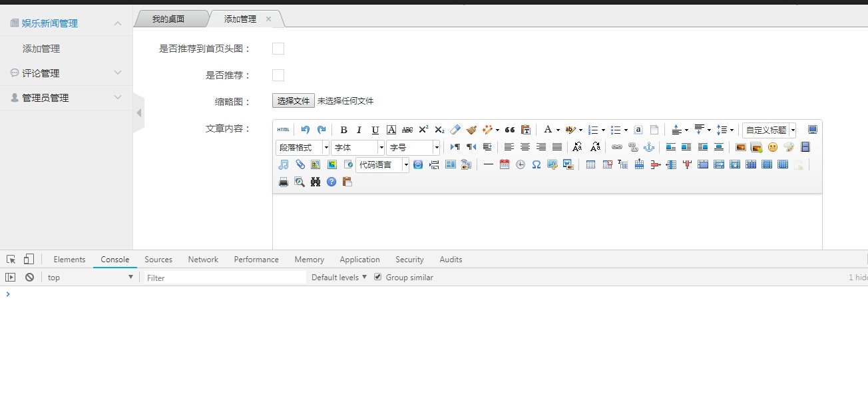Image resolution: width=868 pixels, height=410 pixels.
Task: Insert a hyperlink with the chain icon
Action: (617, 147)
